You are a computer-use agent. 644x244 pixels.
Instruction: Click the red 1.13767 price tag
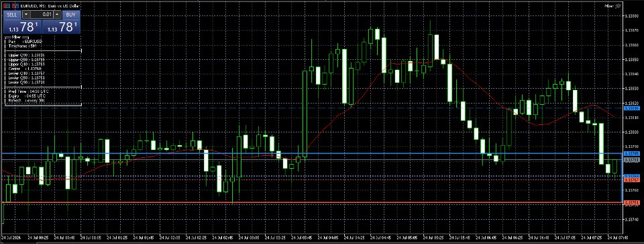tap(632, 180)
